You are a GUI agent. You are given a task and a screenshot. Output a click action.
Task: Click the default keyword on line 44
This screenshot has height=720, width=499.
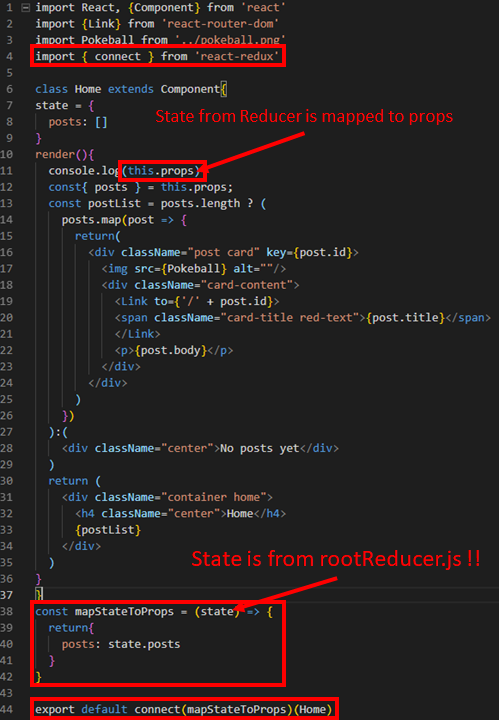[x=104, y=709]
